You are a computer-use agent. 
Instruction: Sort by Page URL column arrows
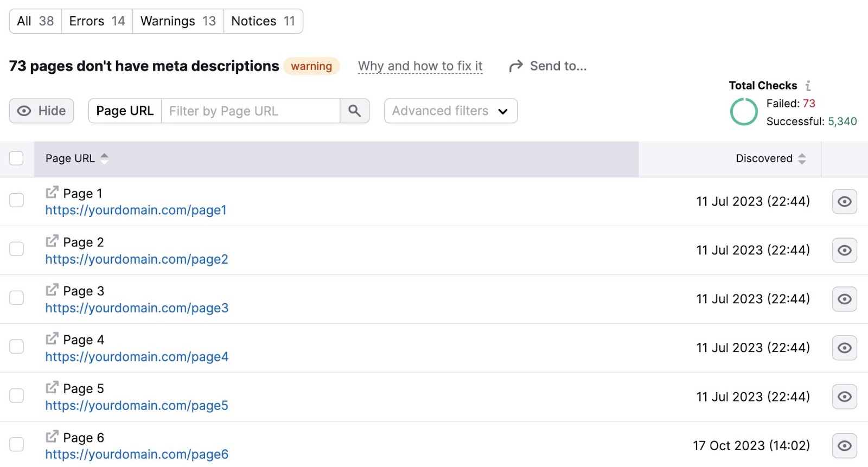(x=105, y=158)
